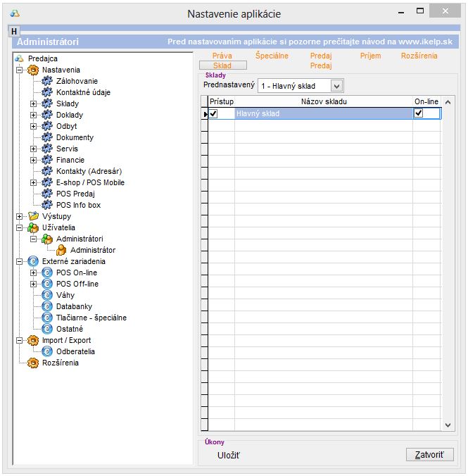Click the grid's scroll down arrow
The width and height of the screenshot is (468, 476).
(x=448, y=425)
